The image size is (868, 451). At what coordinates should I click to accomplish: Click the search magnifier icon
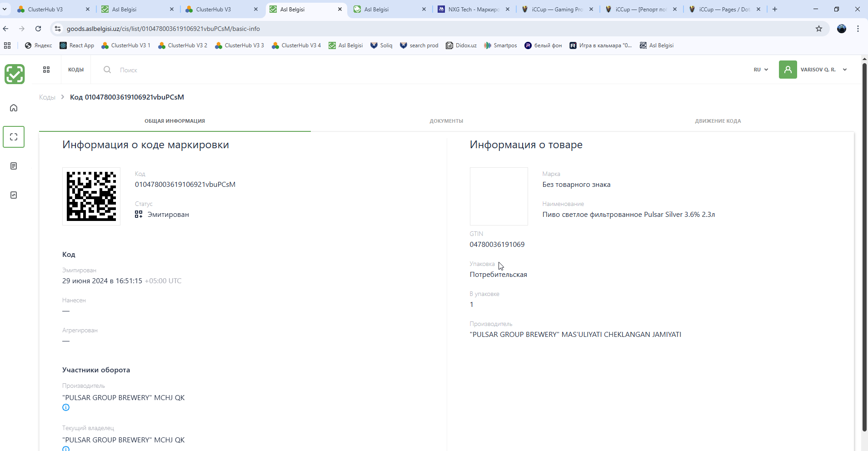point(107,70)
